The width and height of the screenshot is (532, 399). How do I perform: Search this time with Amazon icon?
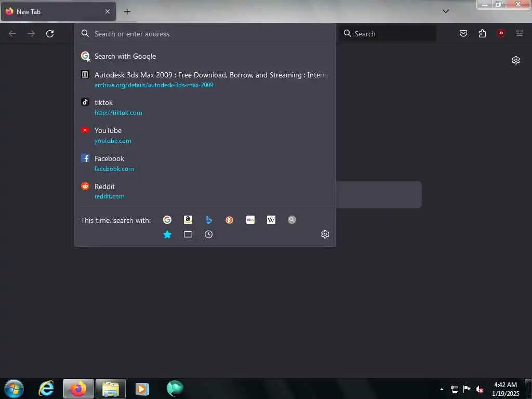click(x=188, y=220)
